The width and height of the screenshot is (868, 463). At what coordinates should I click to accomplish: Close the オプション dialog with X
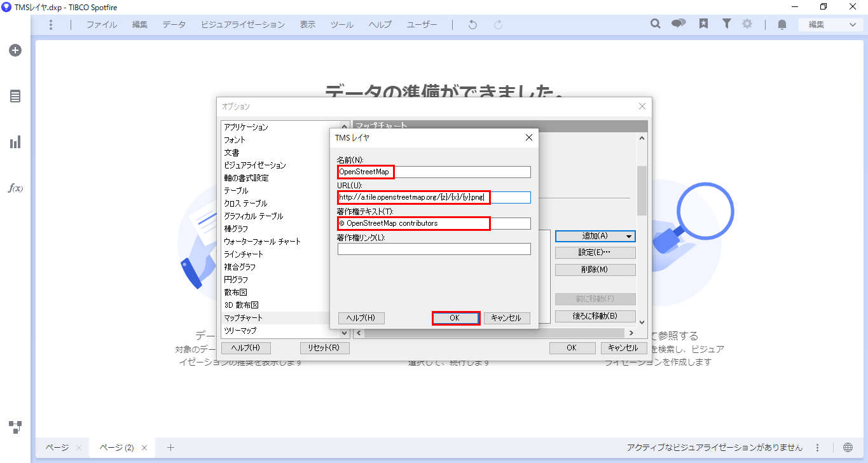pyautogui.click(x=642, y=106)
